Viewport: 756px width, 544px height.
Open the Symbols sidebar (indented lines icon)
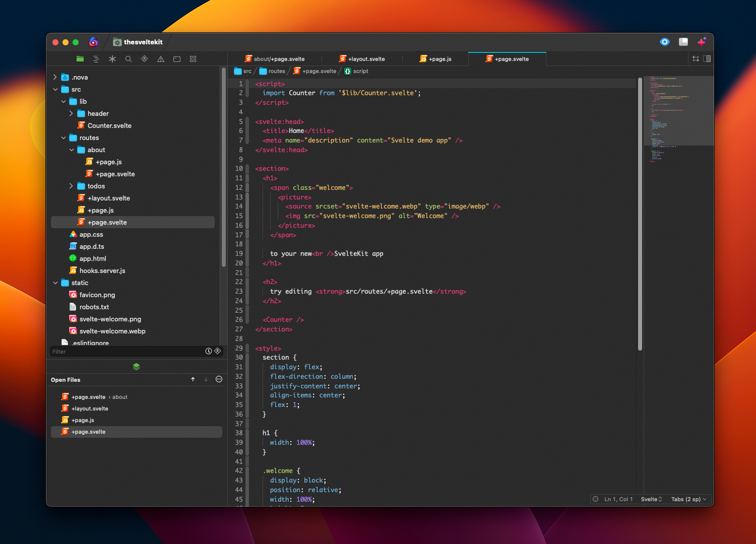[96, 59]
